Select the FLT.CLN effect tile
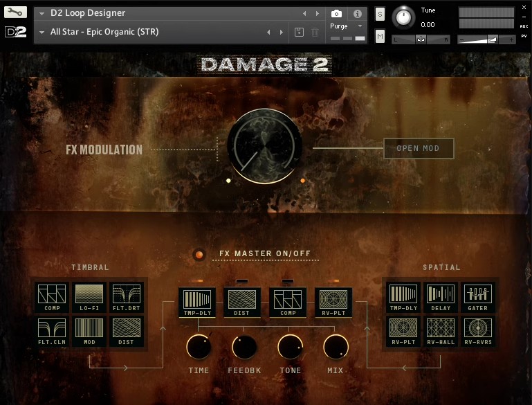Viewport: 532px width, 405px height. click(52, 332)
